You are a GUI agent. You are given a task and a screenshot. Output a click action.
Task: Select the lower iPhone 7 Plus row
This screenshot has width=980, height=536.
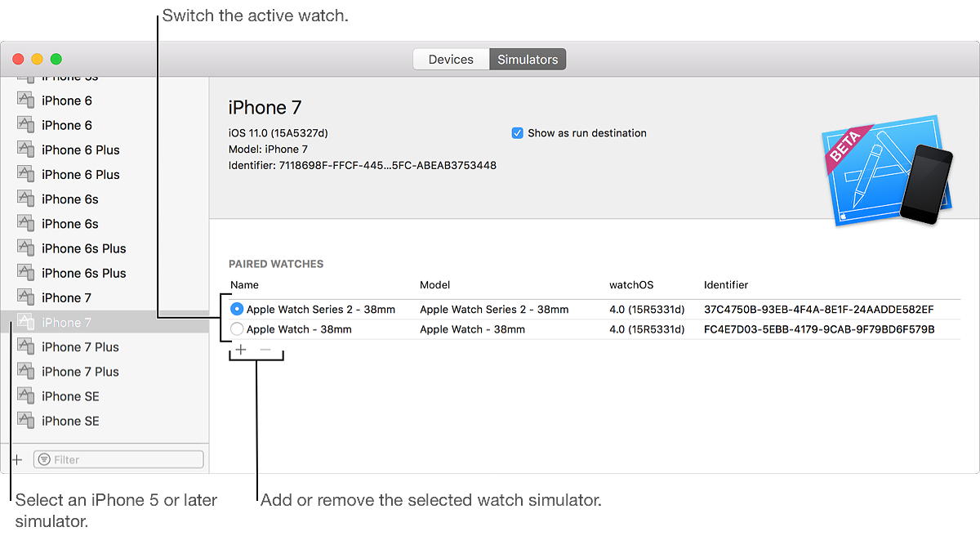click(105, 372)
